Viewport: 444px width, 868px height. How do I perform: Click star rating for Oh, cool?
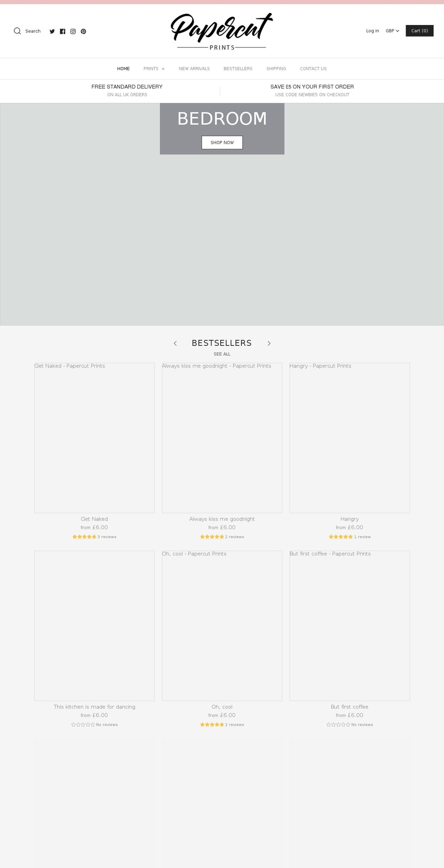[x=212, y=725]
